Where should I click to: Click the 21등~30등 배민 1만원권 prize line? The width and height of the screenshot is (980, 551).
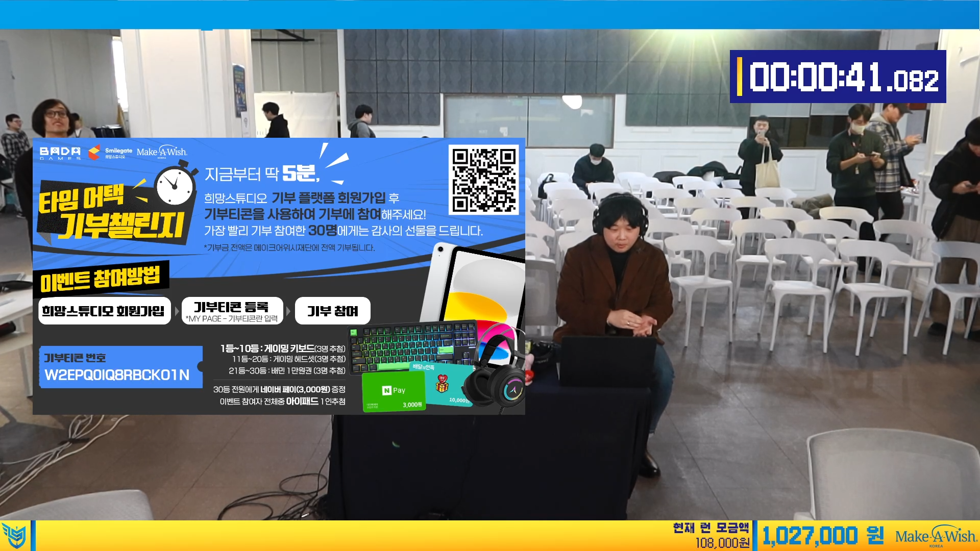point(287,370)
